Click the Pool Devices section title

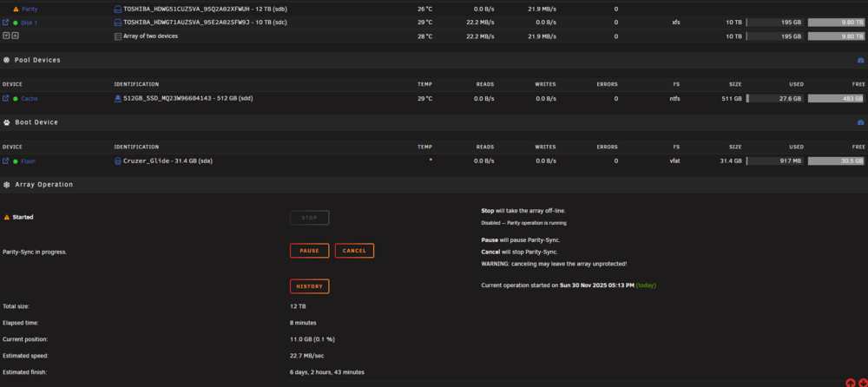coord(37,60)
